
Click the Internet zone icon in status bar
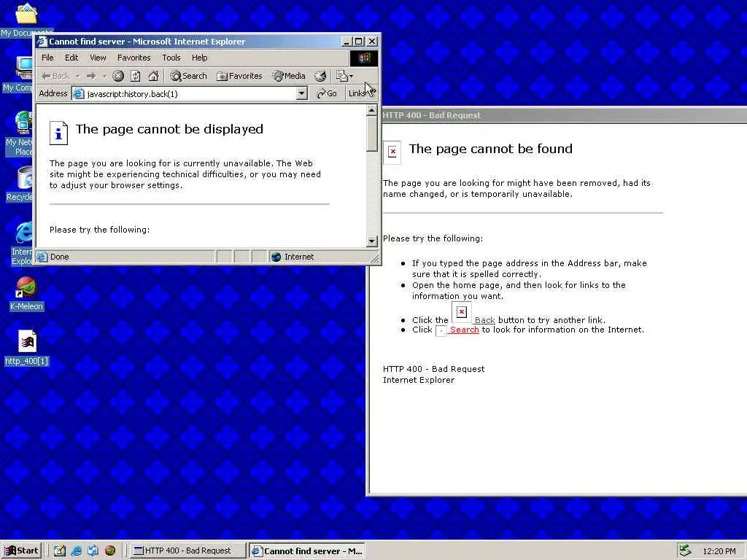(x=276, y=257)
